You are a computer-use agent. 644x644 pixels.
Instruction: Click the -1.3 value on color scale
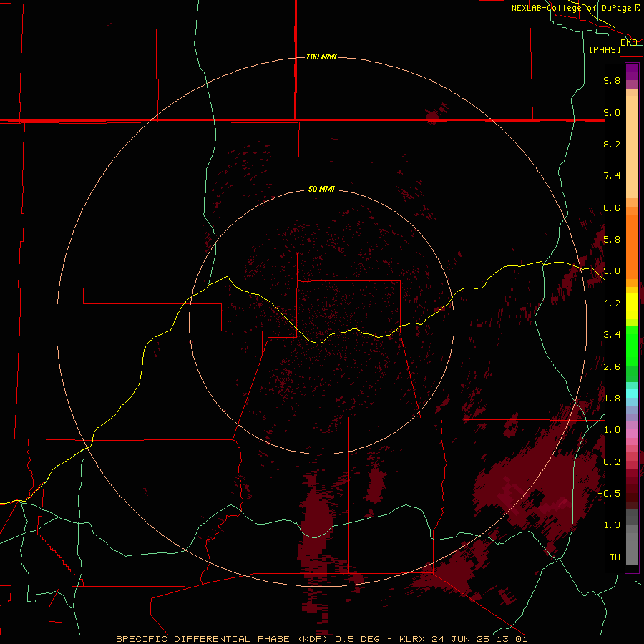[609, 525]
